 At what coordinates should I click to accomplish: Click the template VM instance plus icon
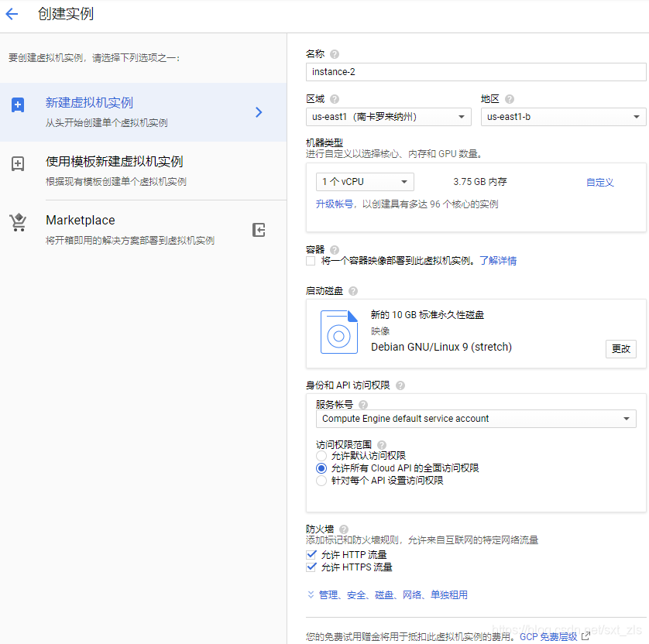[x=18, y=164]
